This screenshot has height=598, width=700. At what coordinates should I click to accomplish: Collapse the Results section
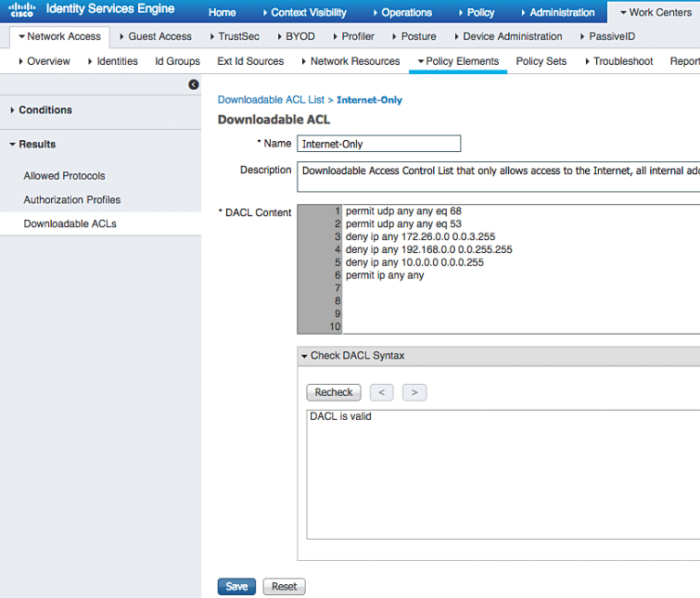point(33,144)
